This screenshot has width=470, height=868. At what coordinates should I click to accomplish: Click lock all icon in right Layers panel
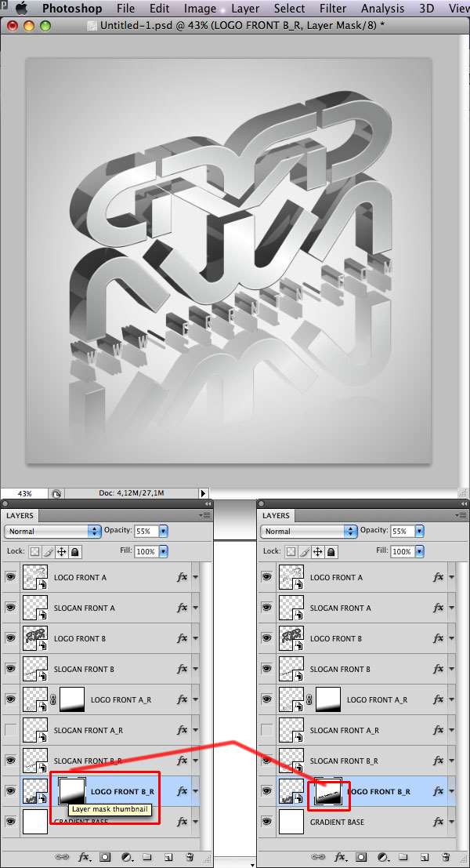331,552
